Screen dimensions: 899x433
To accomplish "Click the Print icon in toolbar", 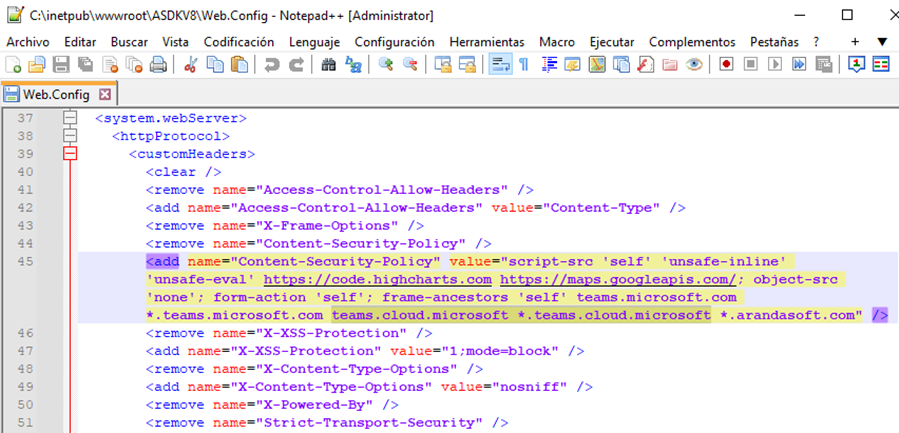I will pos(157,65).
